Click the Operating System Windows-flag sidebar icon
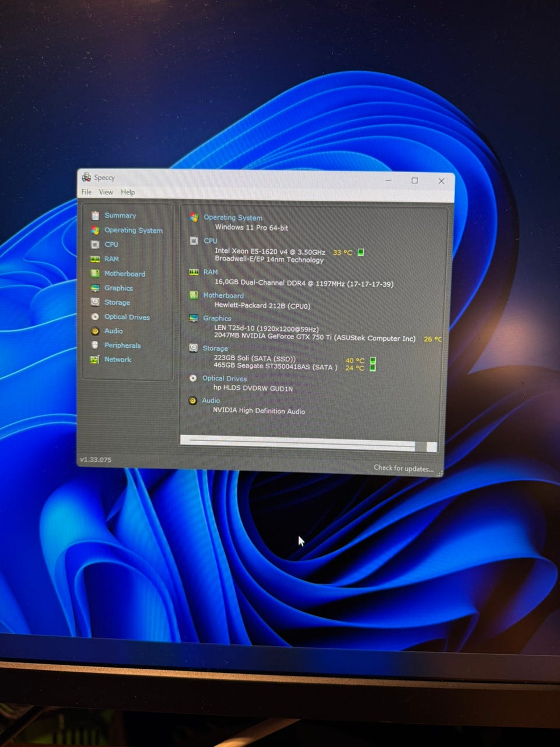The image size is (560, 747). click(x=95, y=230)
